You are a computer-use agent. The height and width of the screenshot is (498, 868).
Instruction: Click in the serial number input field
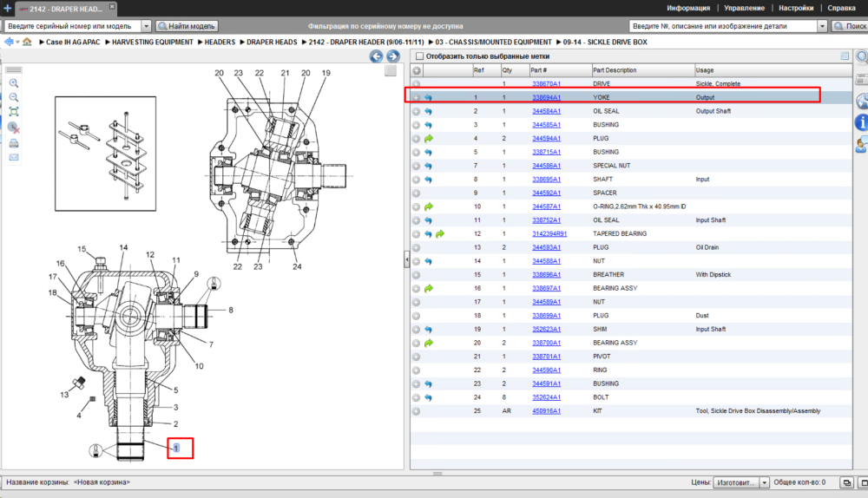[73, 26]
